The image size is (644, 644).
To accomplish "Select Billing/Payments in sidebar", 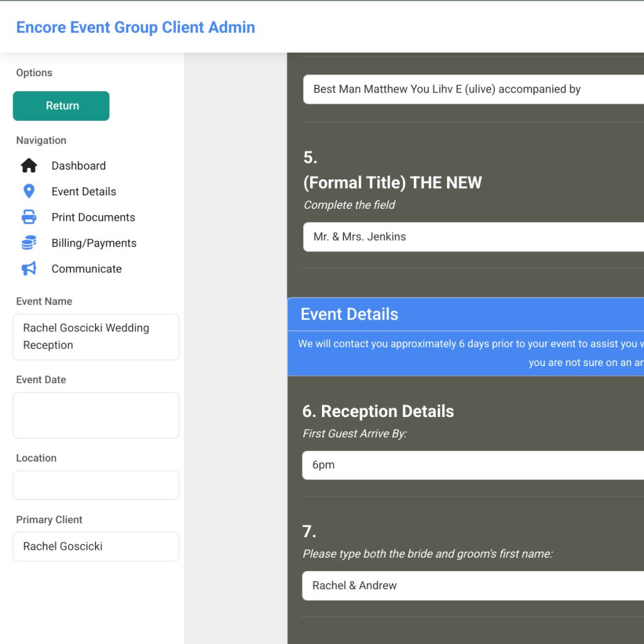I will (94, 243).
